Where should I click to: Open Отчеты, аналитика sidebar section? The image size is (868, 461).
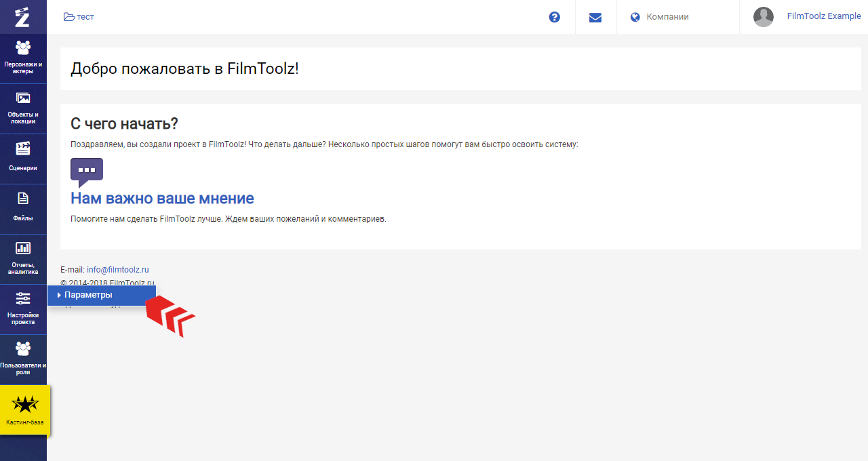(x=23, y=259)
